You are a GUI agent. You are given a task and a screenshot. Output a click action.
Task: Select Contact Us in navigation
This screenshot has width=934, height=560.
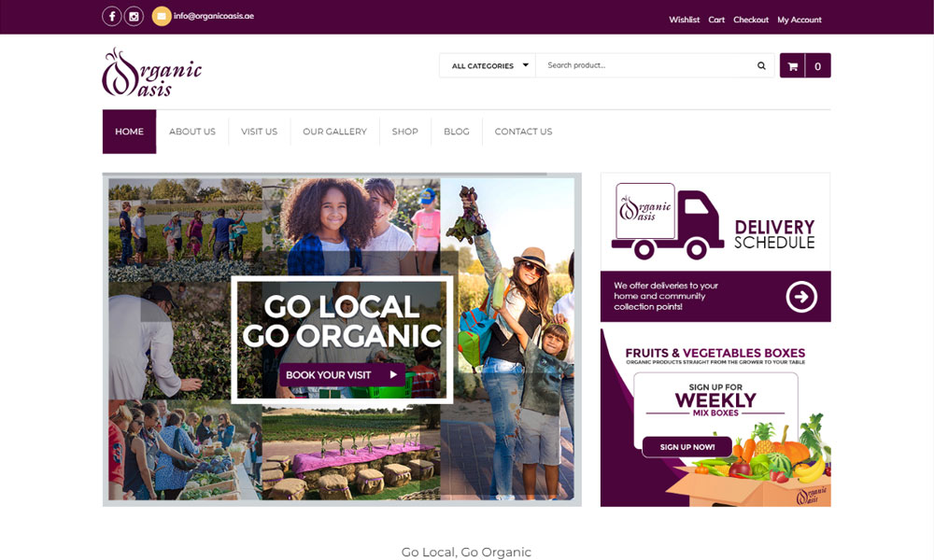point(524,132)
